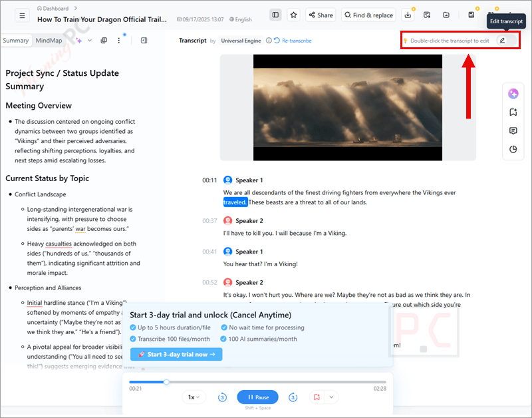Click the highlighted word "traveled."

[x=235, y=202]
